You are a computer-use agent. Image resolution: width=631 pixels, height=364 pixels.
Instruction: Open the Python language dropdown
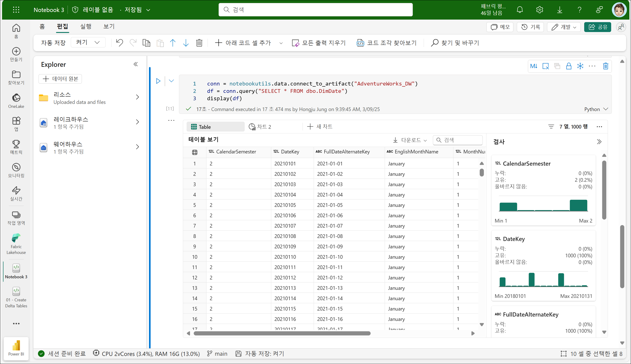coord(596,109)
